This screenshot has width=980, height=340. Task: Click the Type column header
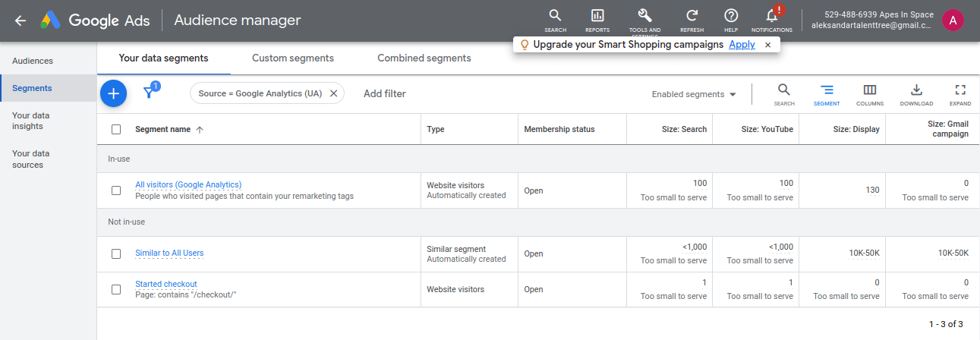436,130
